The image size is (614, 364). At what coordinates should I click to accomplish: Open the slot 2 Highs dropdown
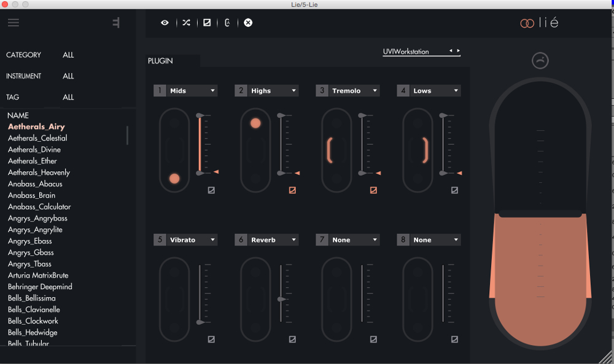[273, 90]
